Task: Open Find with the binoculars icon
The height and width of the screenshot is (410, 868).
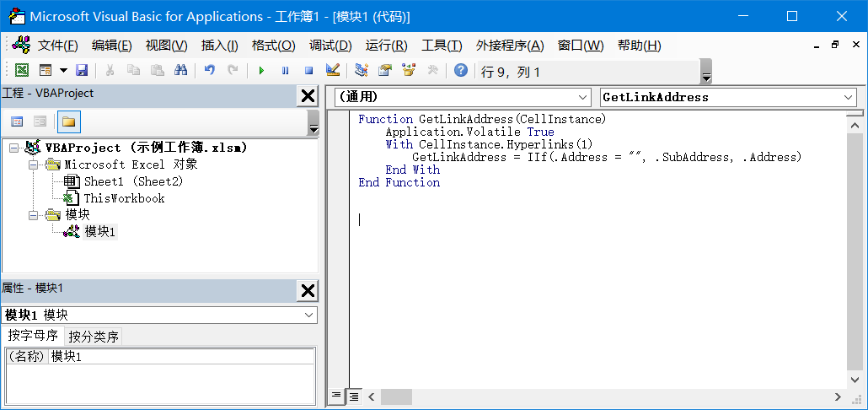Action: 181,70
